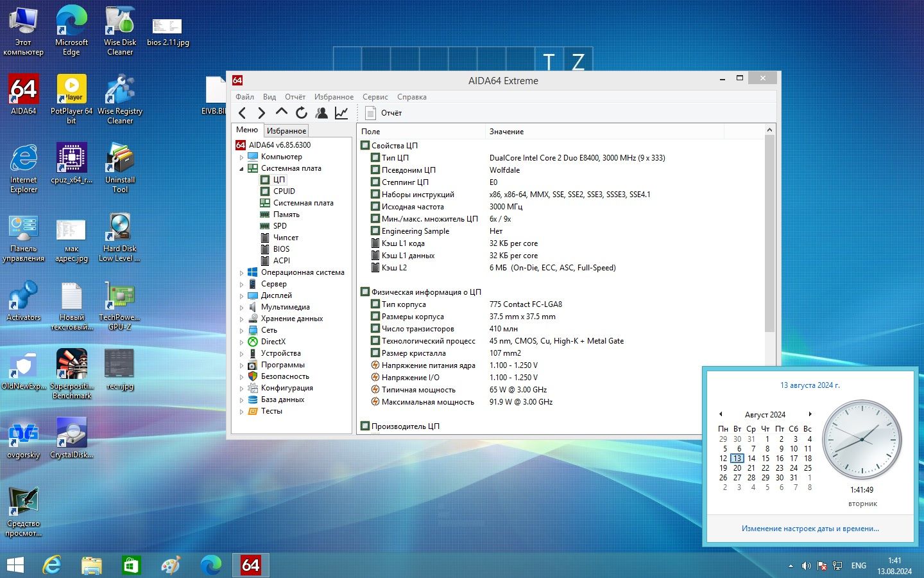Viewport: 924px width, 578px height.
Task: Open the Superposition Benchmark desktop icon
Action: (71, 374)
